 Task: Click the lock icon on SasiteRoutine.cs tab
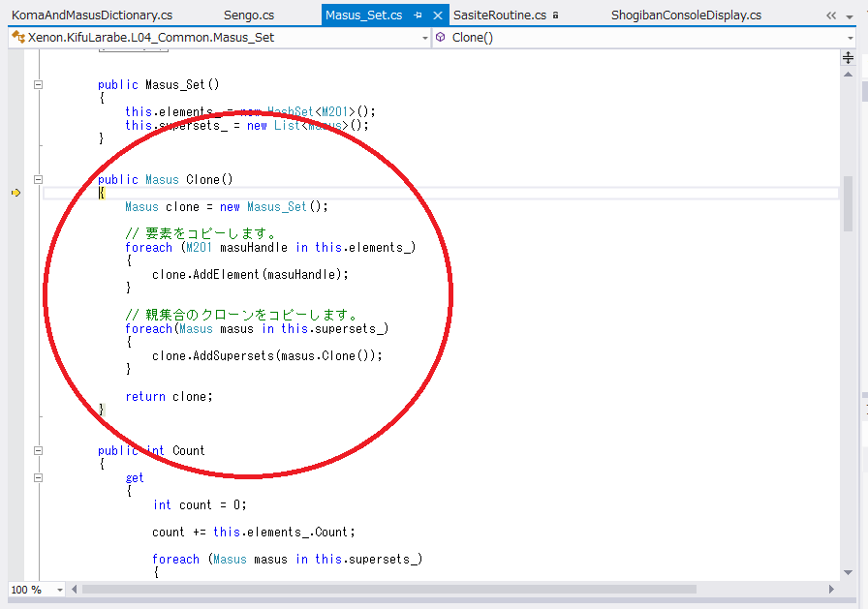[555, 15]
